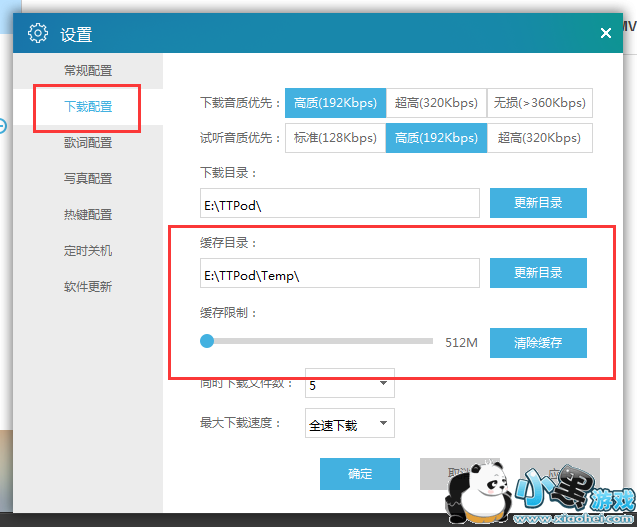Click the 缓存限制 label

[x=228, y=313]
